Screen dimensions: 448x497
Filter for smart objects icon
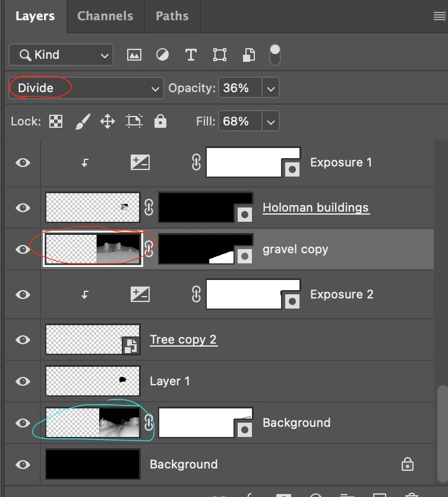[x=249, y=55]
